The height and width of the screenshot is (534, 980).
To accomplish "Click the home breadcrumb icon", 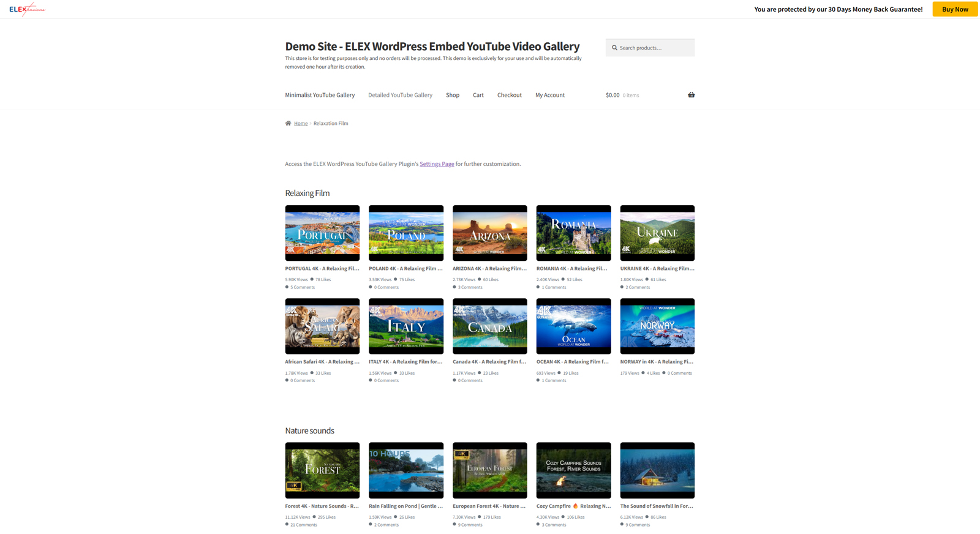I will pos(288,123).
